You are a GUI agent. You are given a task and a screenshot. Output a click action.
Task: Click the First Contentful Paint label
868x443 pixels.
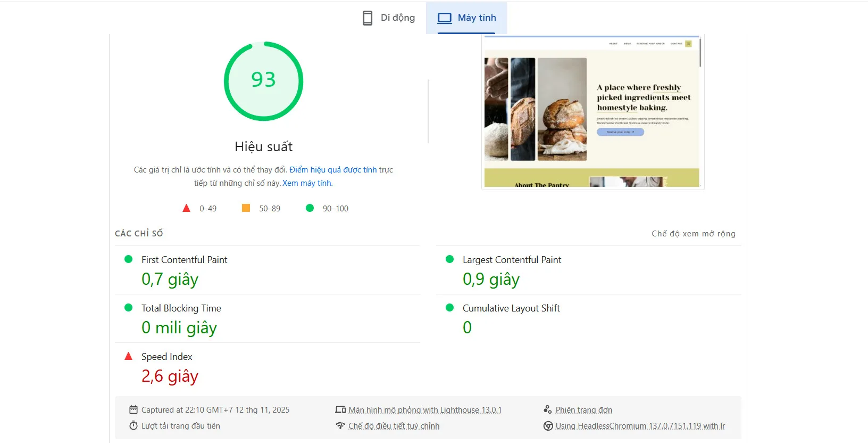coord(185,260)
